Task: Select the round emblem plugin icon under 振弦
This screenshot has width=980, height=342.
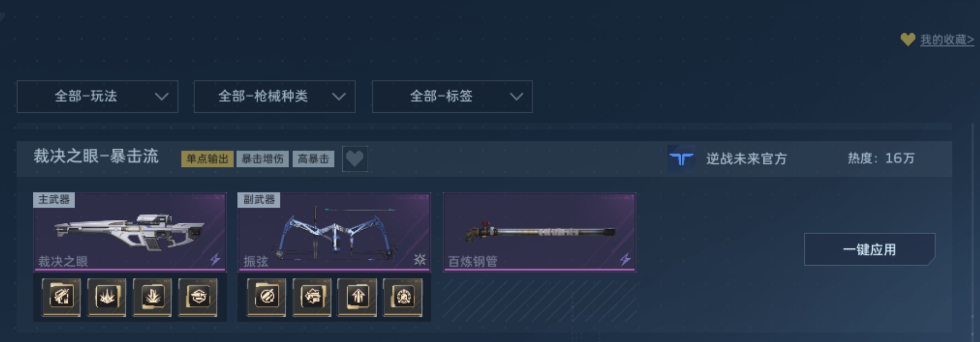Action: tap(403, 297)
